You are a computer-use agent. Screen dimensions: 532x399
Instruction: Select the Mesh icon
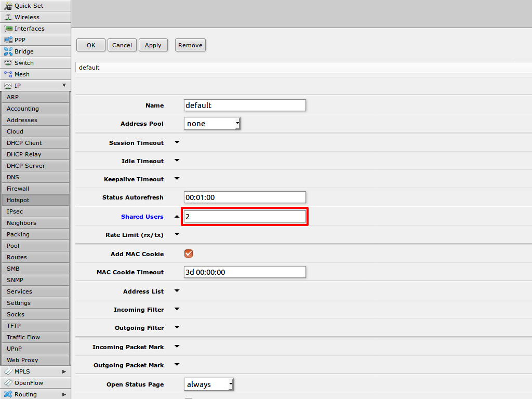click(8, 74)
